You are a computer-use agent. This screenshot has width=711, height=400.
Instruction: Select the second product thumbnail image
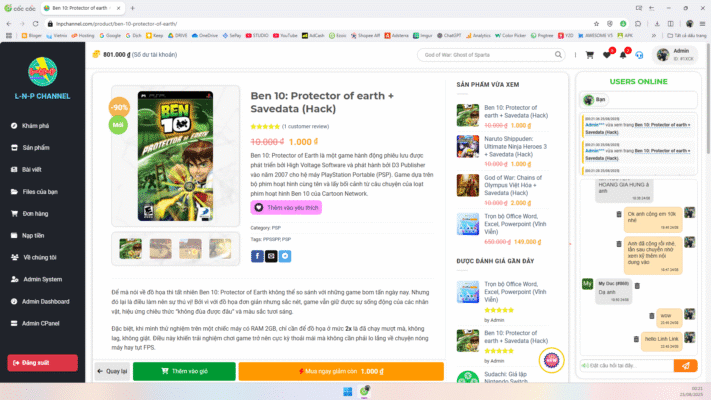tap(161, 249)
